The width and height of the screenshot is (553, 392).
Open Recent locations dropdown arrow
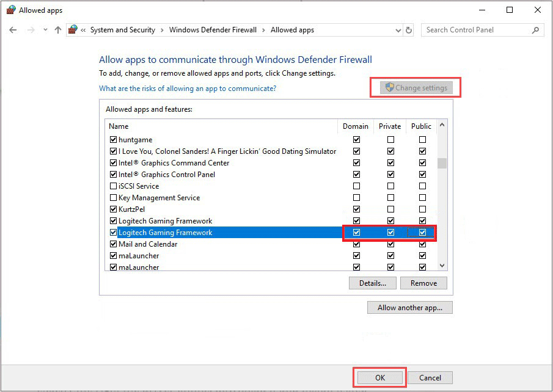(x=45, y=30)
